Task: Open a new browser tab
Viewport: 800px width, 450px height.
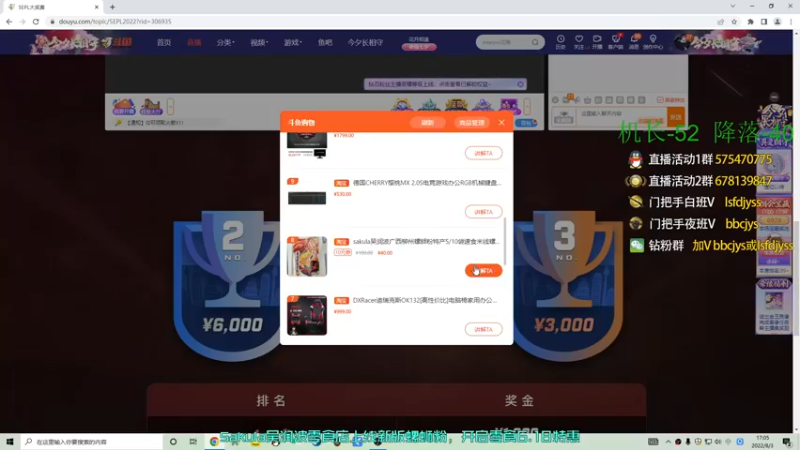Action: tap(112, 7)
